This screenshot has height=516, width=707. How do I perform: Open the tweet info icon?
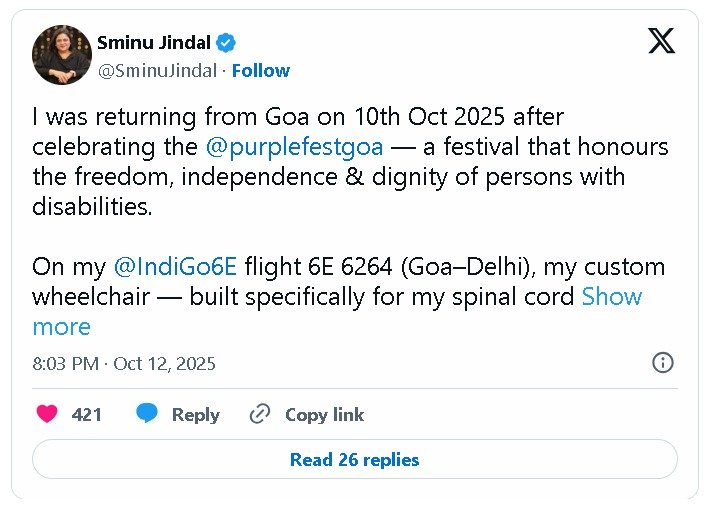(x=662, y=363)
